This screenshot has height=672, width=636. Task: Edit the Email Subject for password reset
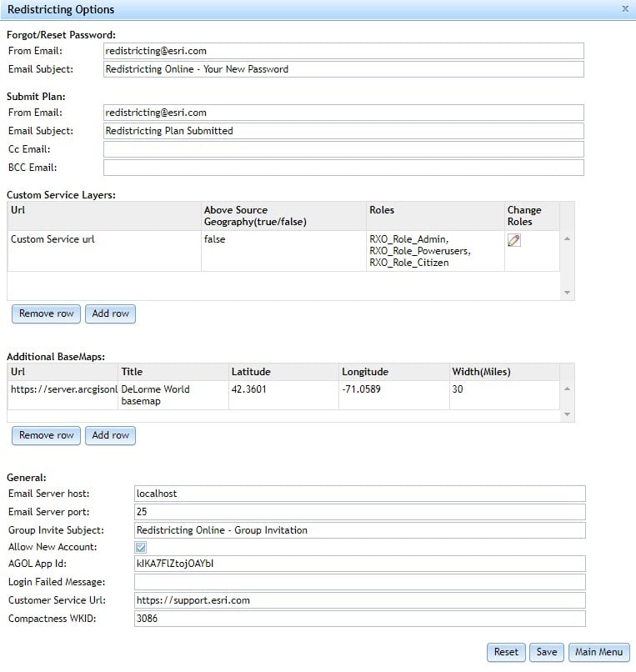(342, 69)
